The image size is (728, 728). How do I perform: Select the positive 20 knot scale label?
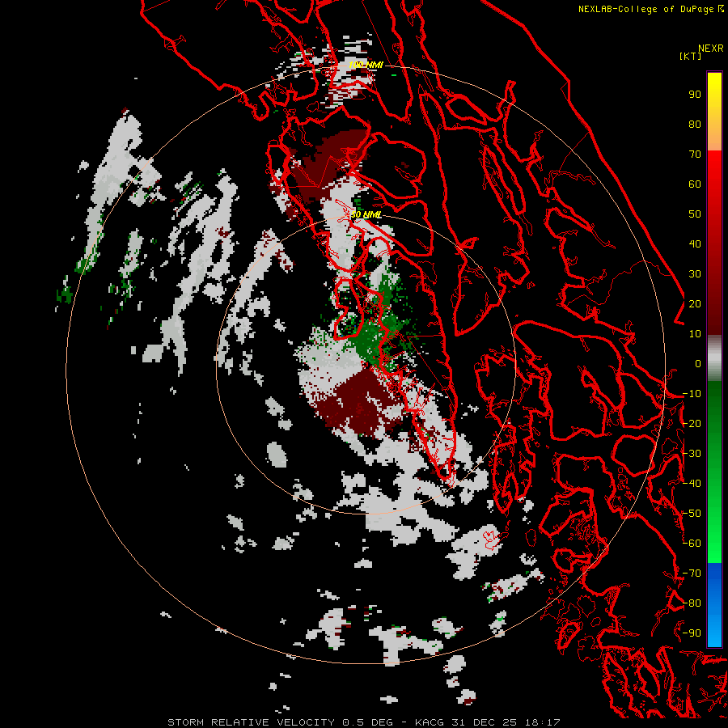pos(695,304)
